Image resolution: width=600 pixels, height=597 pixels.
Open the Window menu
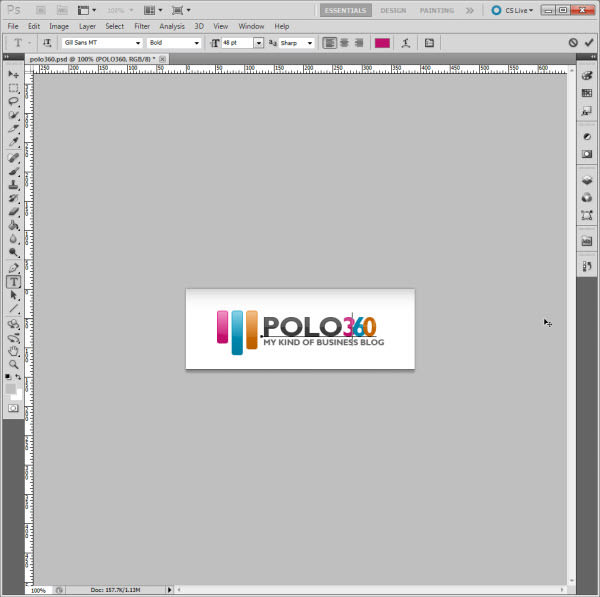tap(251, 26)
